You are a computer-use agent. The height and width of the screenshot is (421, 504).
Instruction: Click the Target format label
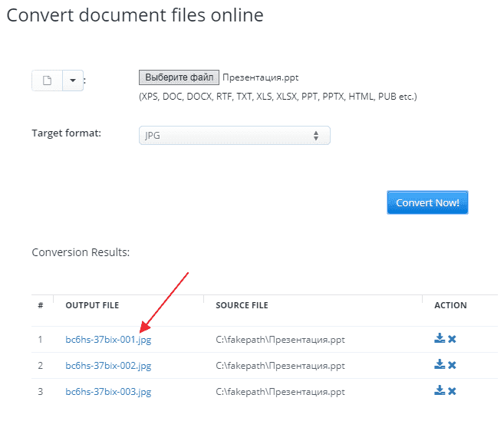tap(66, 133)
